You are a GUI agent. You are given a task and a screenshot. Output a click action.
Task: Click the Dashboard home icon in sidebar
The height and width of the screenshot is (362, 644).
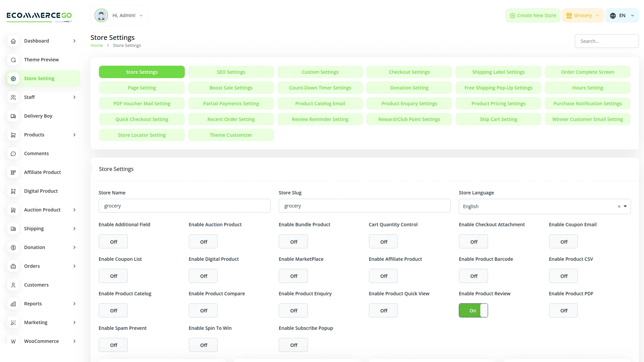(x=13, y=41)
